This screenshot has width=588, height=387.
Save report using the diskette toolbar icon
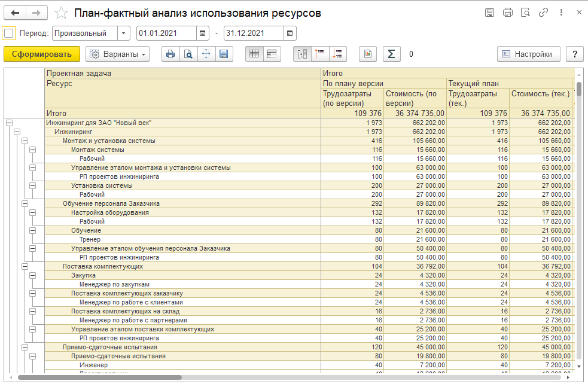(x=224, y=54)
